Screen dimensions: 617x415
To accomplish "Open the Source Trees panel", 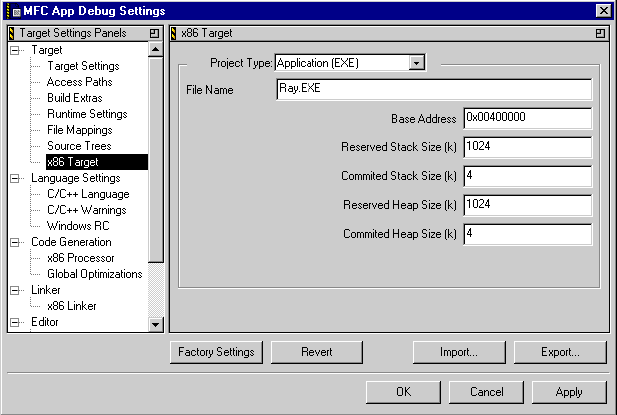I will [79, 146].
